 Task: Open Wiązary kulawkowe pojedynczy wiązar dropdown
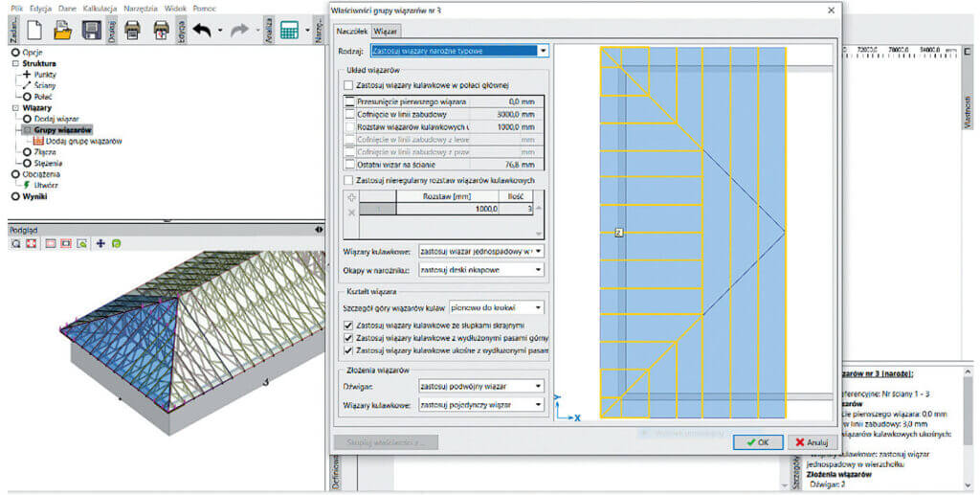coord(481,405)
